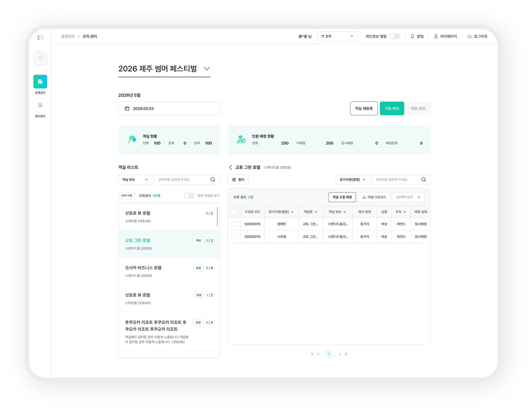Expand the IT 조직 dropdown
532x412 pixels.
337,36
